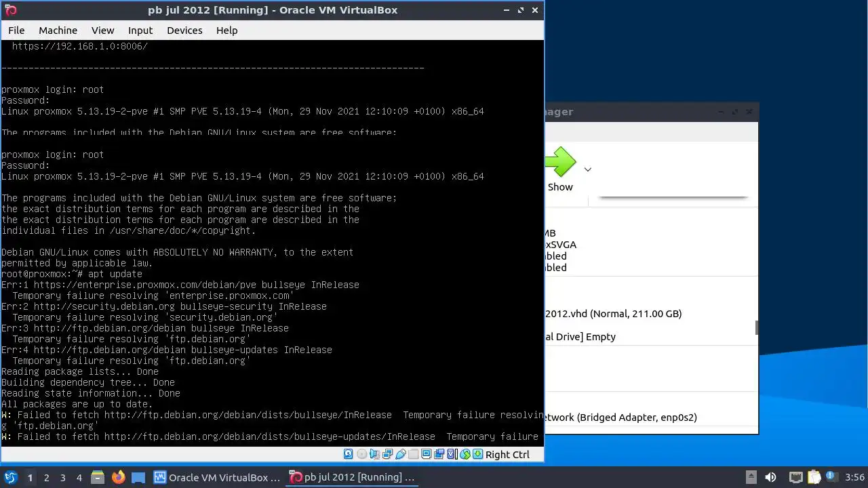Click the mouse integration status icon
Screen dimensions: 868x488
click(x=465, y=455)
